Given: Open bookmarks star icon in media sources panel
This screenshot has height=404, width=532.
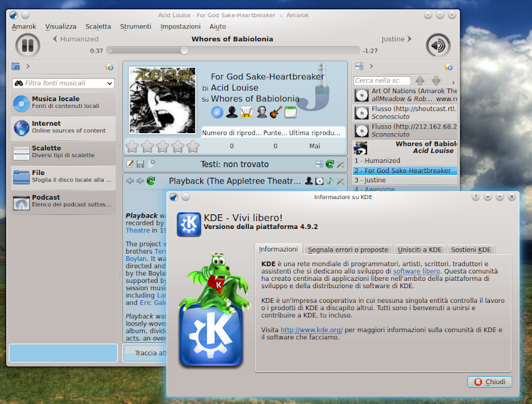Looking at the screenshot, I should coord(109,67).
